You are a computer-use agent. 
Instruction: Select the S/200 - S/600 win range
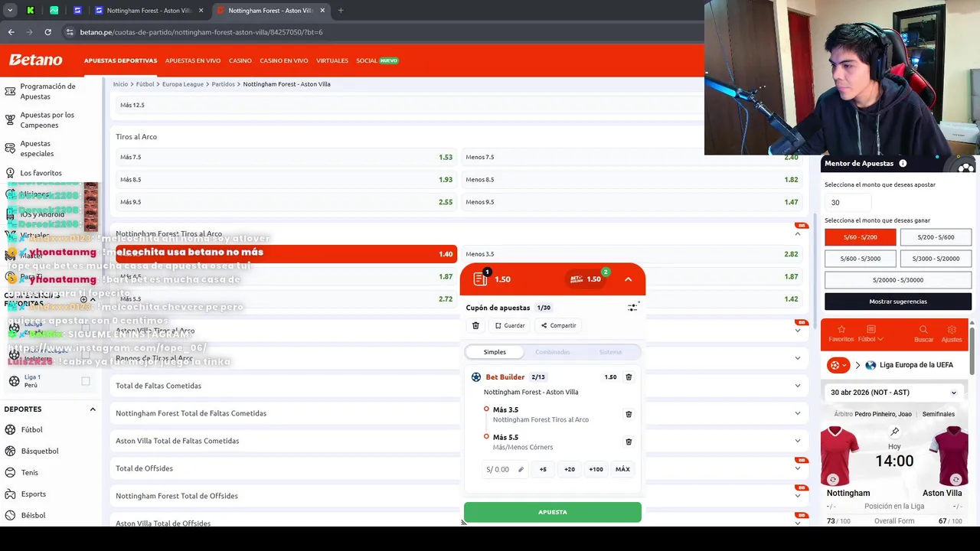tap(936, 237)
